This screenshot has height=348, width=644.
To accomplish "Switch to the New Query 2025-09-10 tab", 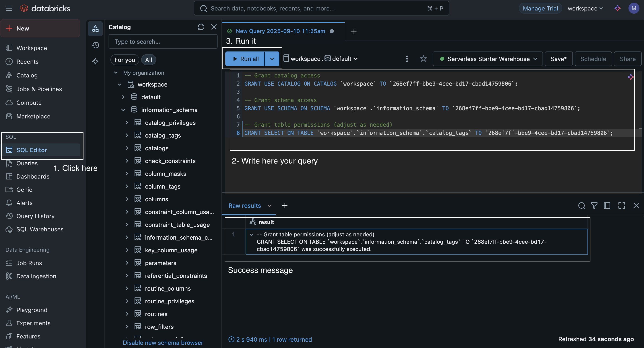I will coord(280,31).
